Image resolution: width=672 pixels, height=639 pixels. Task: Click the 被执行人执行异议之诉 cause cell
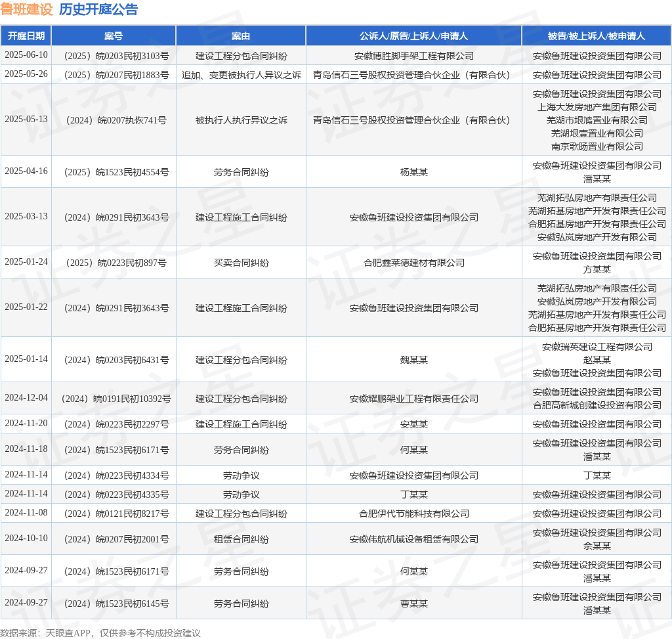point(241,120)
